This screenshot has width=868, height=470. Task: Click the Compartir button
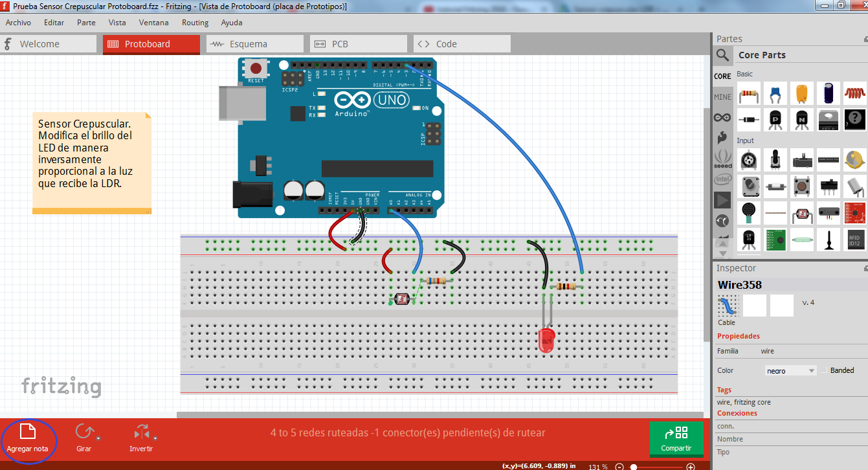(676, 438)
